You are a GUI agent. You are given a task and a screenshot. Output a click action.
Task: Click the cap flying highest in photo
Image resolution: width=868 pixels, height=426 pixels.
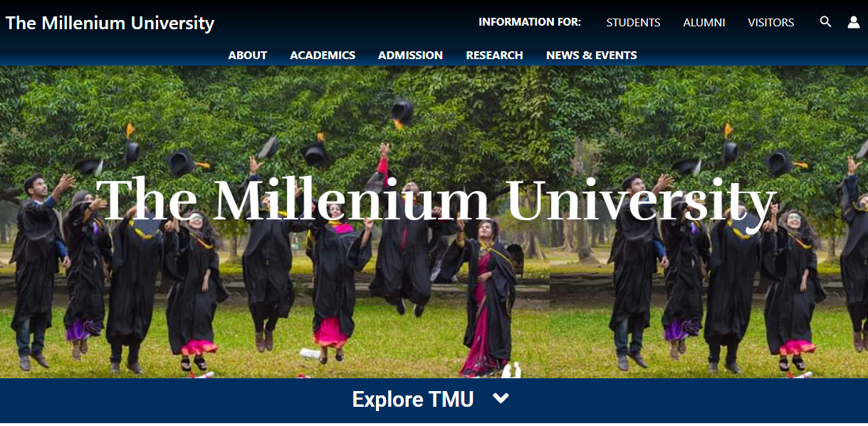pos(402,113)
